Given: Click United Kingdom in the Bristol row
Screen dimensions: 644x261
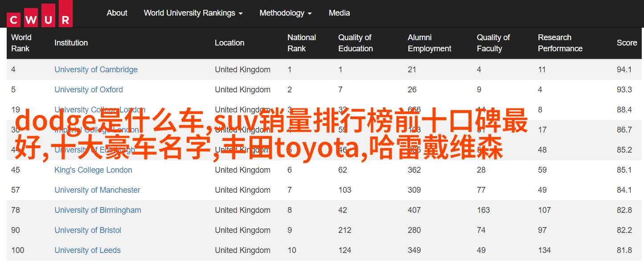Looking at the screenshot, I should click(x=242, y=230).
